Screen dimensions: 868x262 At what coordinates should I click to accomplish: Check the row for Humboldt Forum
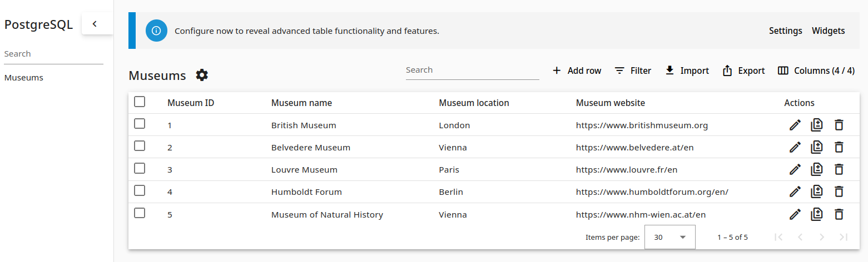[x=140, y=190]
